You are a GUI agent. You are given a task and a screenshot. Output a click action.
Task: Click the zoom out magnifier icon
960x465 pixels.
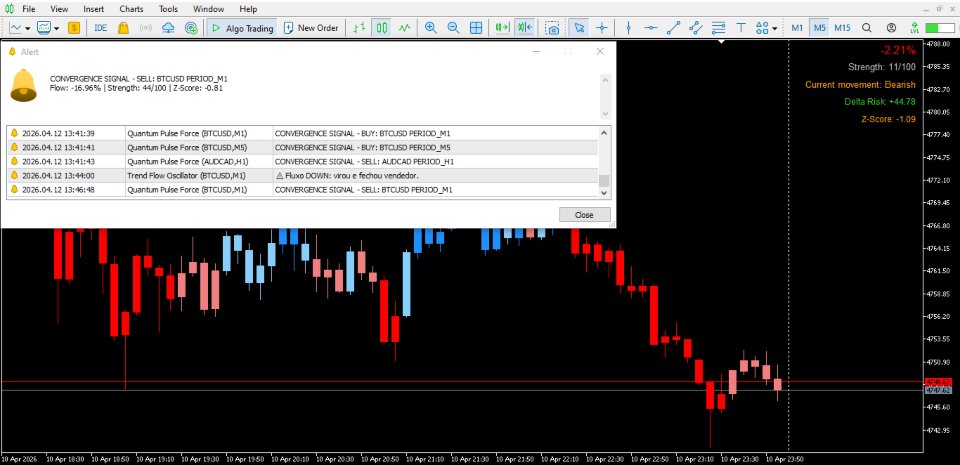(453, 28)
